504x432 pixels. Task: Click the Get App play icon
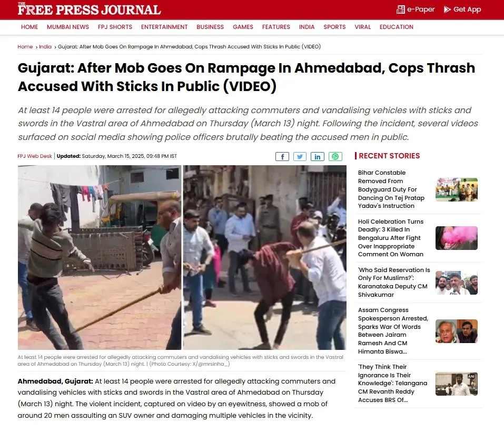coord(447,9)
